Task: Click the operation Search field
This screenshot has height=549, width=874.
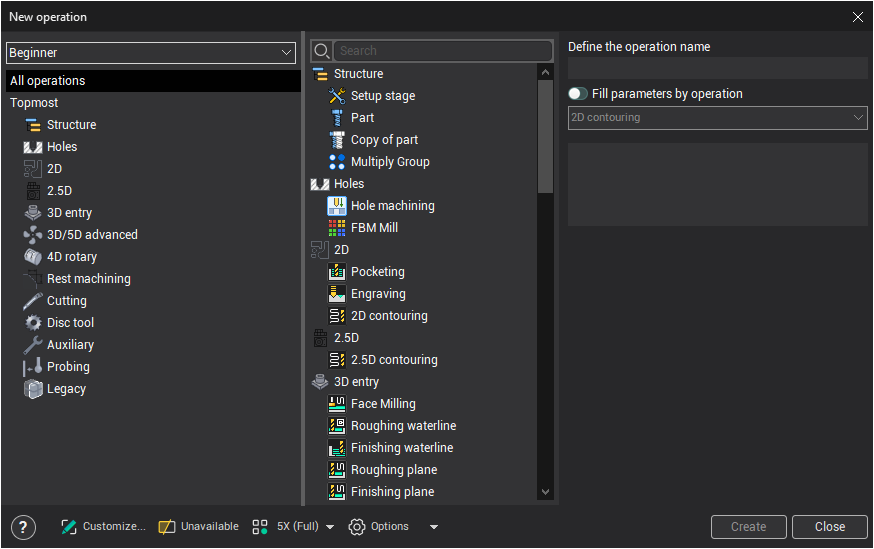Action: pos(443,51)
